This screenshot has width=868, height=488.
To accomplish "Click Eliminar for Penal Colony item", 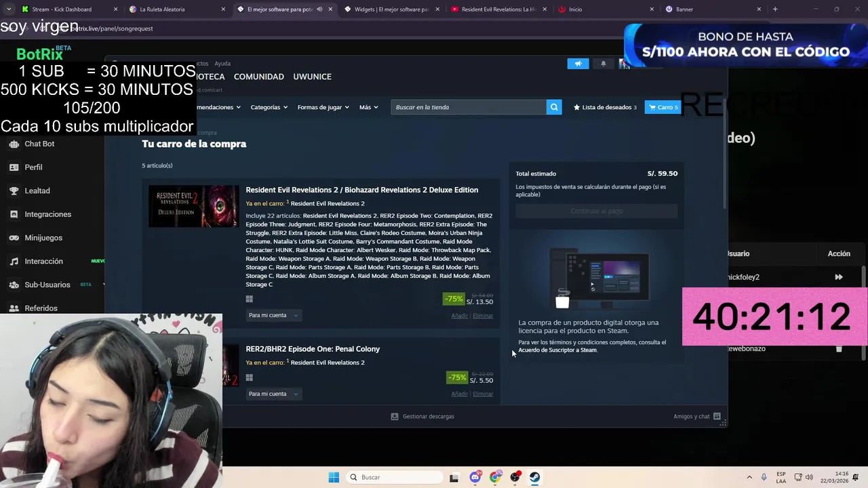I will pyautogui.click(x=483, y=394).
